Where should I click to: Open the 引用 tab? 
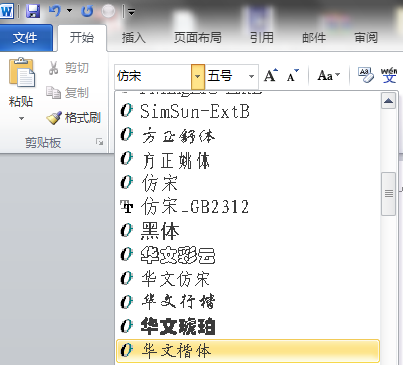[262, 38]
